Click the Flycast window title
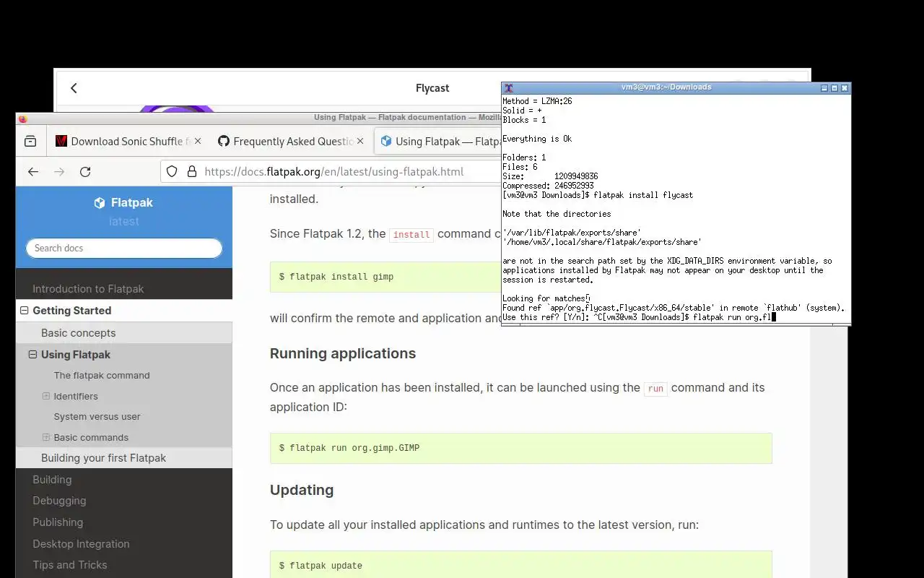This screenshot has height=578, width=924. 432,88
